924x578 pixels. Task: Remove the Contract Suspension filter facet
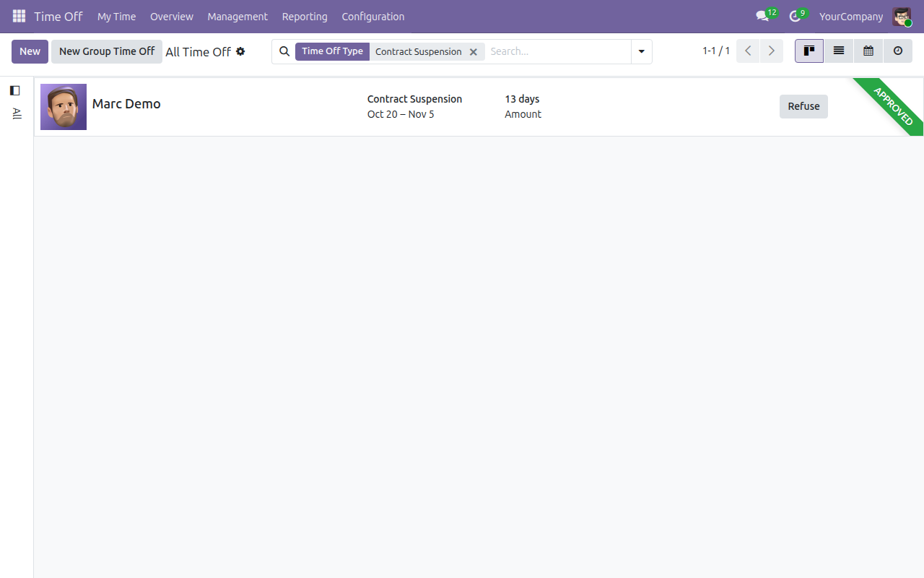click(x=474, y=52)
